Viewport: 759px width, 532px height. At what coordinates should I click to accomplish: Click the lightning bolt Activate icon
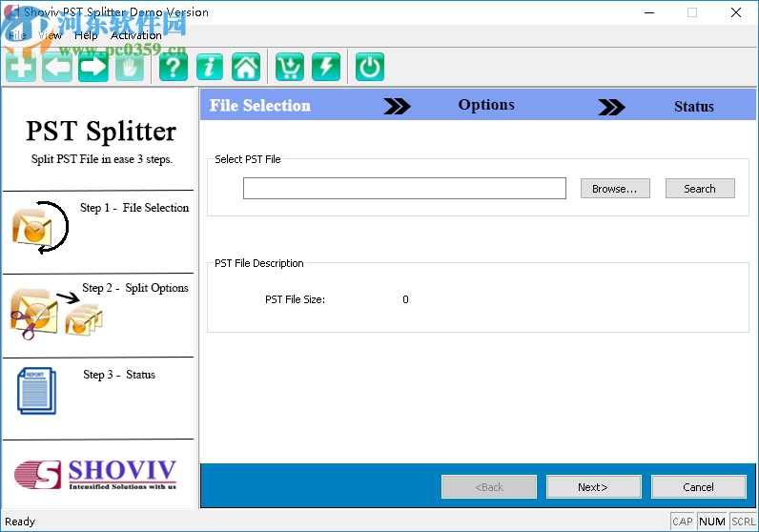[326, 67]
